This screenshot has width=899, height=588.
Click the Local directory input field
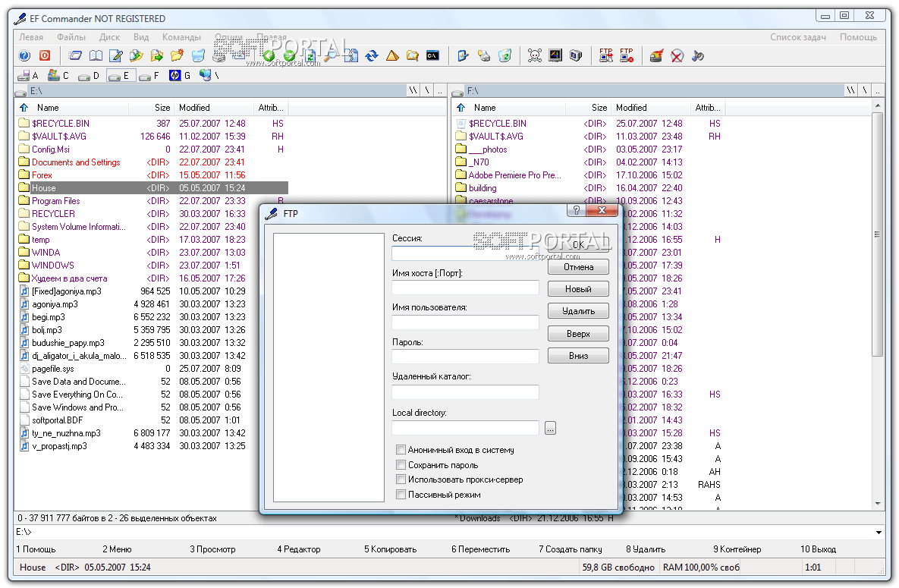pyautogui.click(x=466, y=427)
